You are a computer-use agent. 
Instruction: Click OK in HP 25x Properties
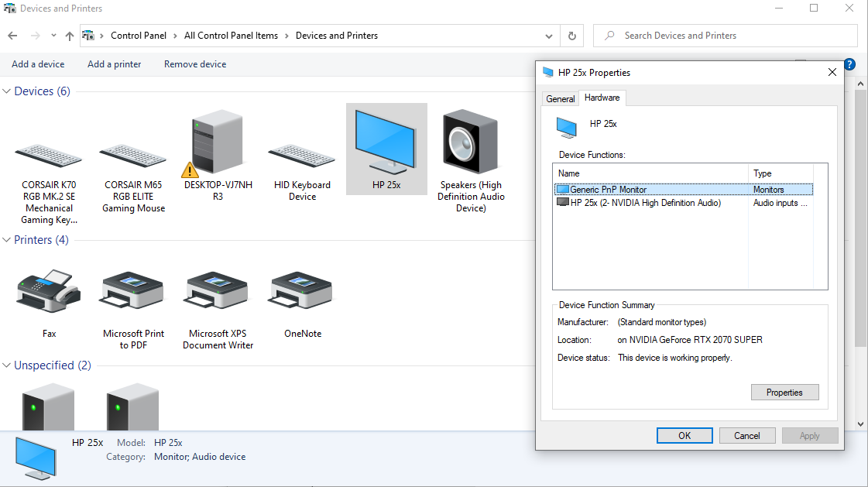684,436
